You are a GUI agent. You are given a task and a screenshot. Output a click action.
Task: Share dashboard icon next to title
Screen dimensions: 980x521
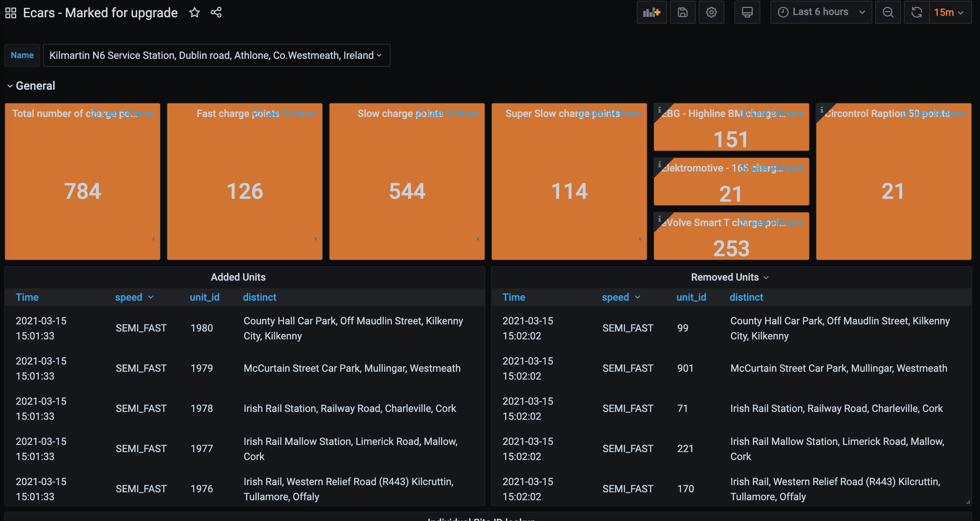216,13
